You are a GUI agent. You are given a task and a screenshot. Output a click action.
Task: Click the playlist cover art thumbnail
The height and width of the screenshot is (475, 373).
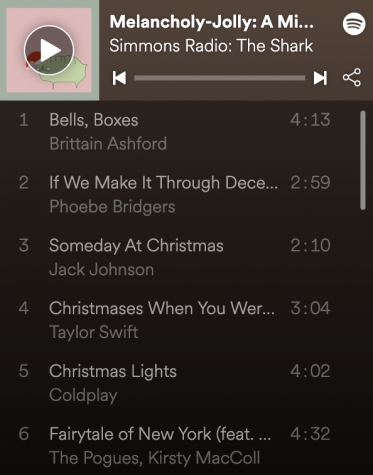click(49, 50)
